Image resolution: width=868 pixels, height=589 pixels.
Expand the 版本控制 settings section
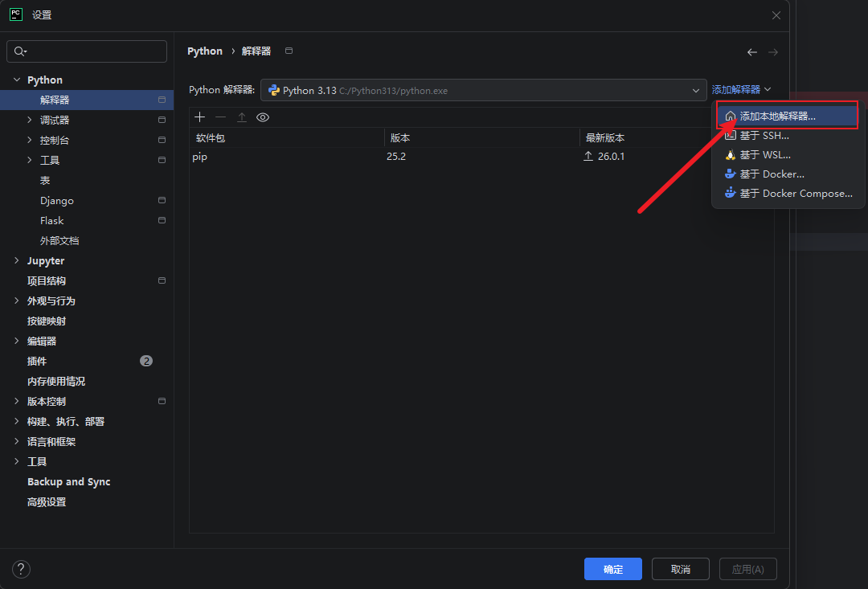point(18,402)
